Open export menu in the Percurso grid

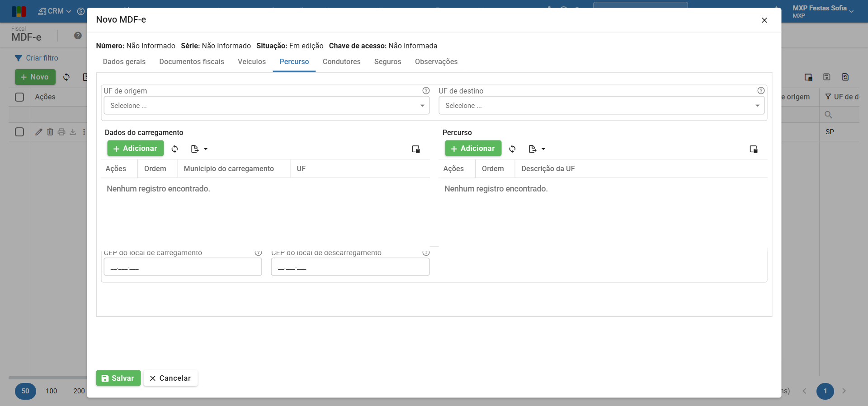(537, 149)
